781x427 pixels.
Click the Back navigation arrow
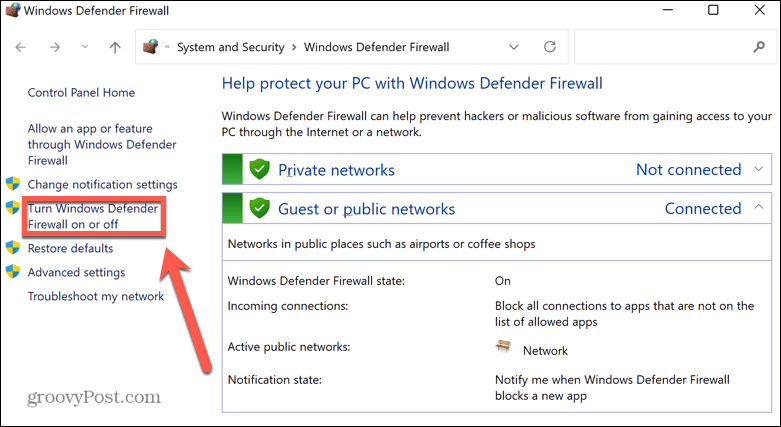[x=20, y=47]
